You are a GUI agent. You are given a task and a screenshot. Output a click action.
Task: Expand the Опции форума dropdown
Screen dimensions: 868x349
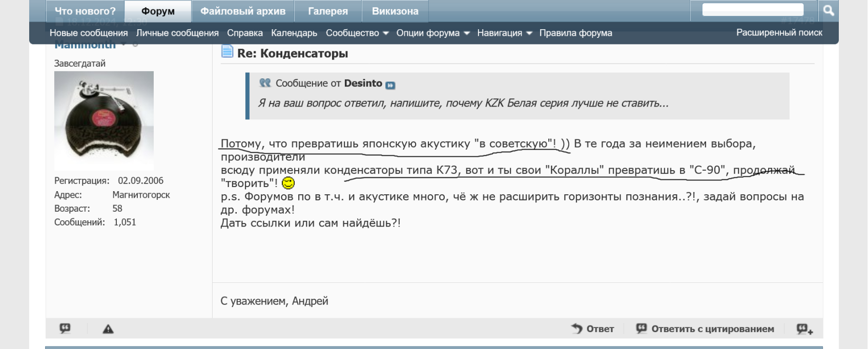pos(433,33)
